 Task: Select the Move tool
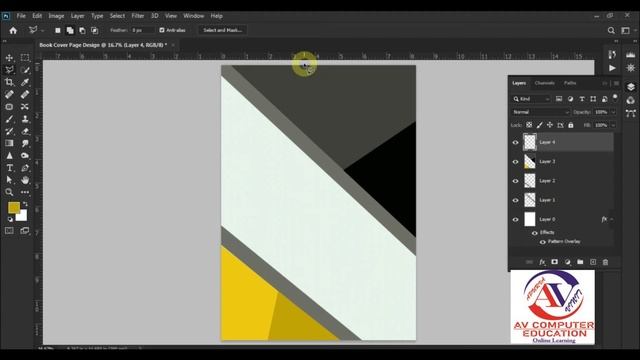point(9,58)
